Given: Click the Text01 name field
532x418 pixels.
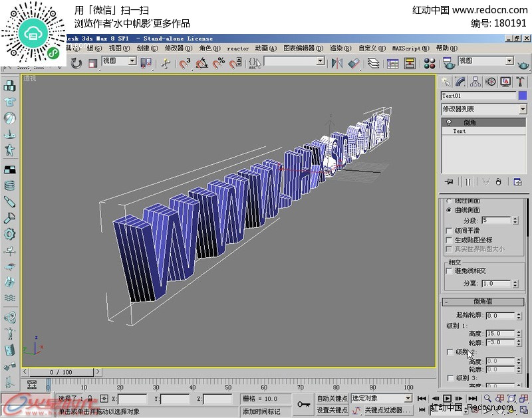Looking at the screenshot, I should click(472, 97).
